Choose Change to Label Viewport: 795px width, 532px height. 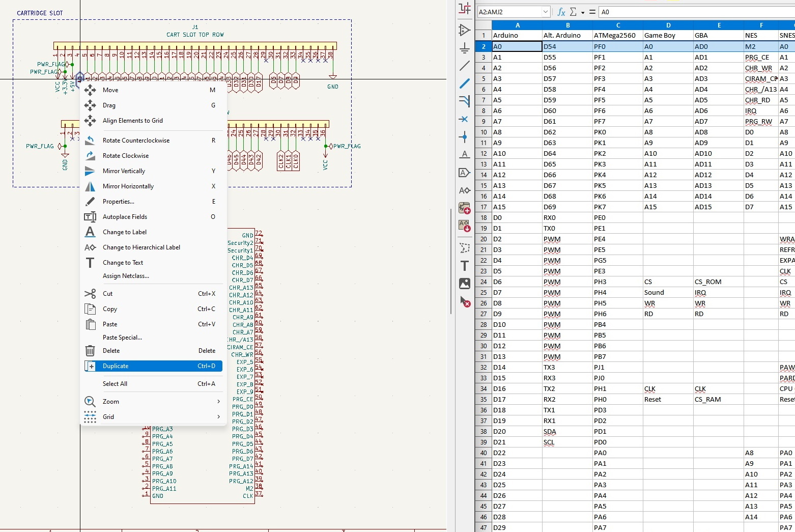click(153, 232)
